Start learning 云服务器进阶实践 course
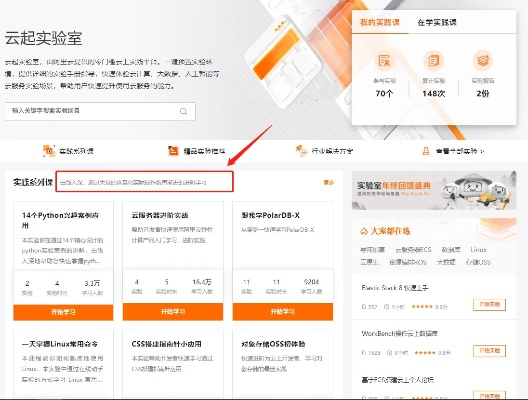This screenshot has width=528, height=400. (x=173, y=311)
